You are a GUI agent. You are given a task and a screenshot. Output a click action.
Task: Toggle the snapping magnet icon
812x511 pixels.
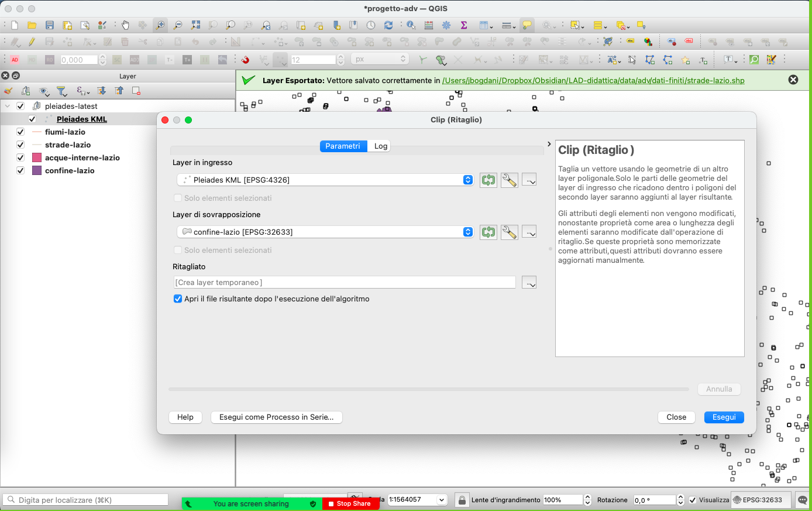coord(246,60)
